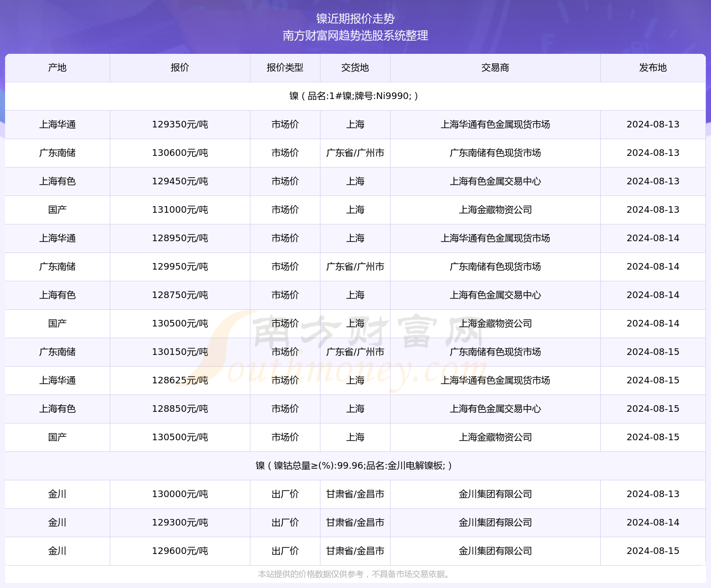The width and height of the screenshot is (711, 588).
Task: Select the 交易商 column header
Action: point(495,68)
